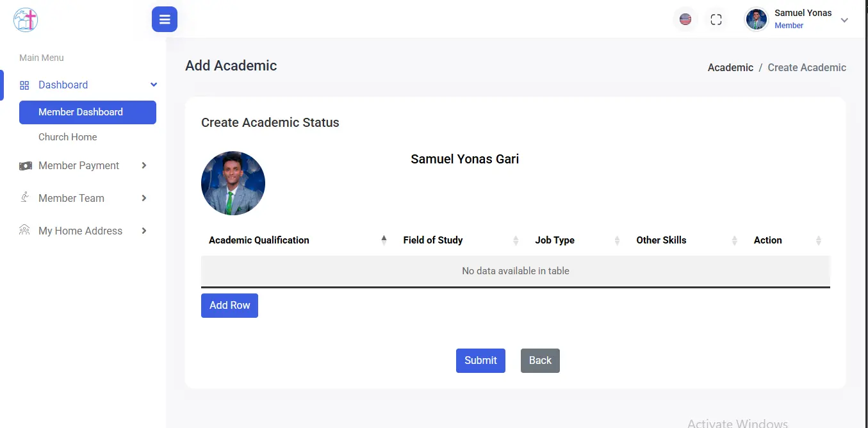The height and width of the screenshot is (428, 868).
Task: Open user profile dropdown chevron
Action: click(844, 20)
